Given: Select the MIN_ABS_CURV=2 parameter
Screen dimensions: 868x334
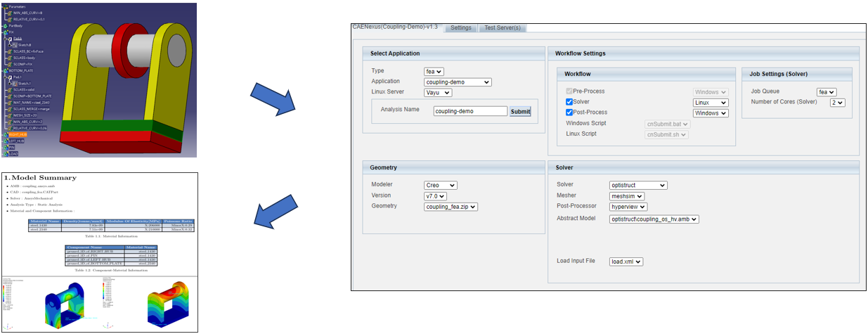Looking at the screenshot, I should coord(25,121).
